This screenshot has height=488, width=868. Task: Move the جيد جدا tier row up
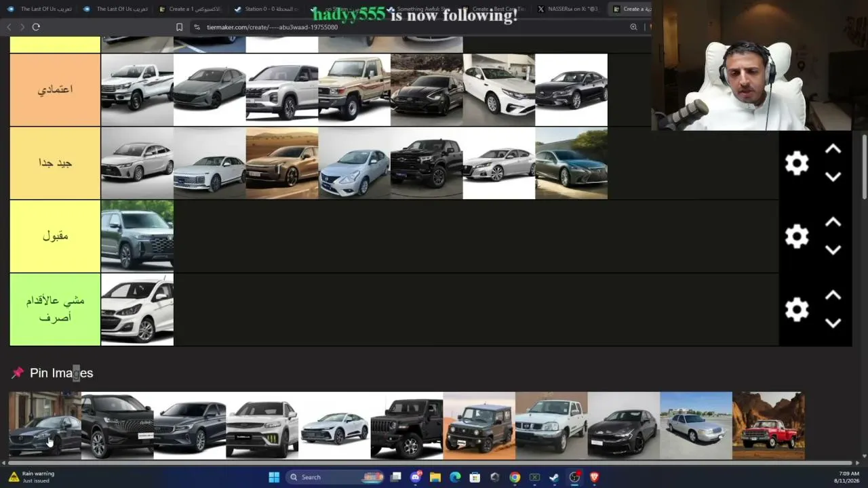833,150
